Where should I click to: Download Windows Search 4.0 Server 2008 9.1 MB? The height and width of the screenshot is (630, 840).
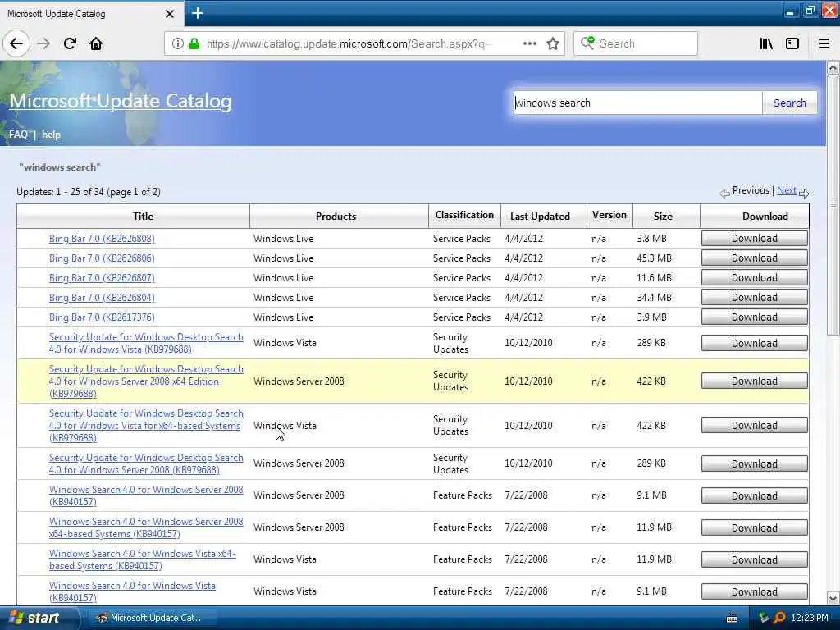click(x=755, y=495)
